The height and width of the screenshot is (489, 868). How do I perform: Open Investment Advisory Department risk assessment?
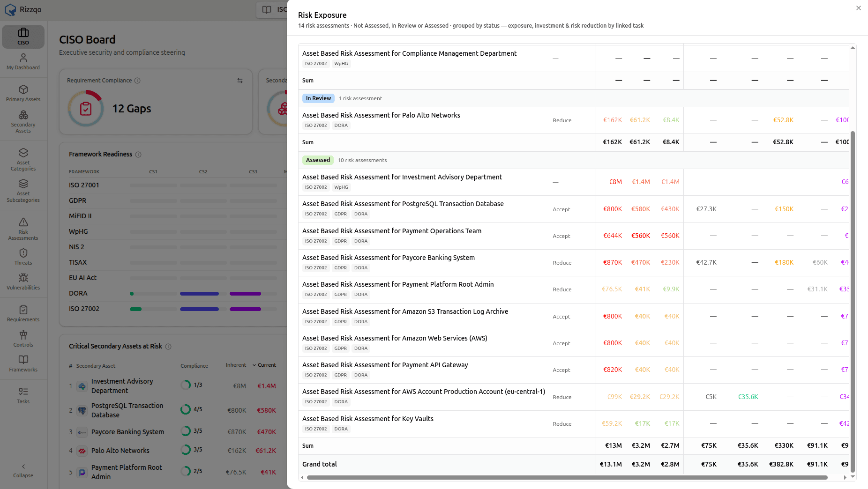[402, 177]
